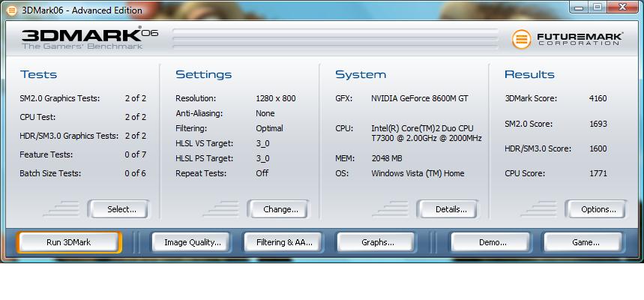Viewport: 644px width, 300px height.
Task: Click the Filtering value Optimal
Action: (x=269, y=128)
